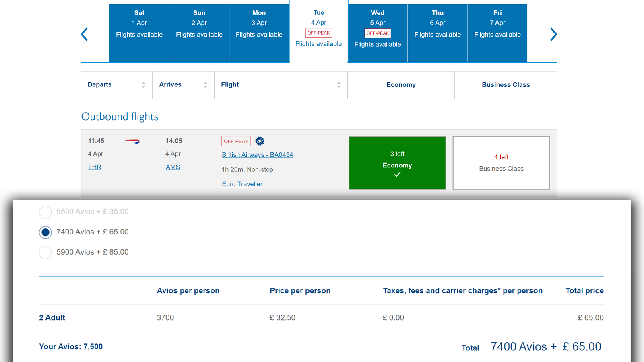The width and height of the screenshot is (644, 362).
Task: Click the '2 Adult' row label
Action: click(52, 318)
